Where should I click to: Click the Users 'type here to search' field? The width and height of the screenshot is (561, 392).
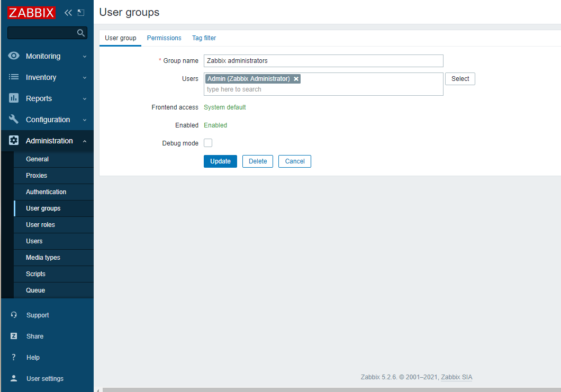[x=323, y=89]
